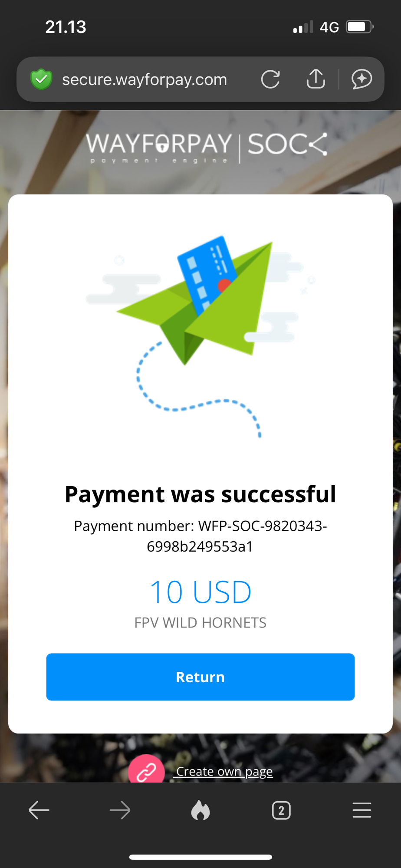
Task: Go back with the left arrow
Action: [x=39, y=810]
